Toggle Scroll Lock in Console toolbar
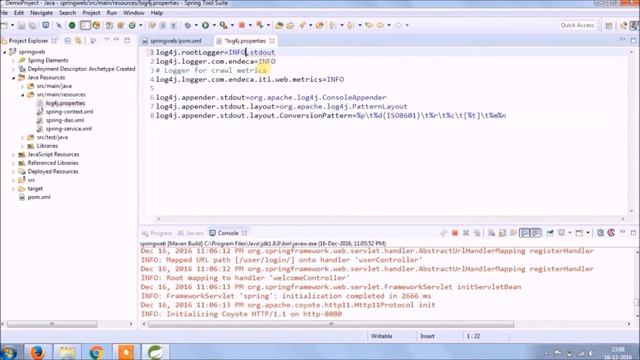The height and width of the screenshot is (360, 640). tap(502, 233)
